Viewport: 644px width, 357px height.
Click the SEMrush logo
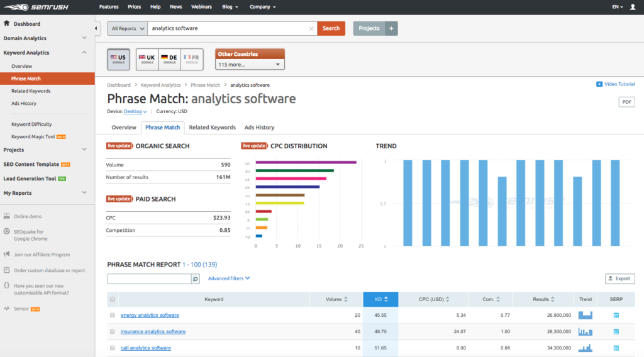(36, 7)
